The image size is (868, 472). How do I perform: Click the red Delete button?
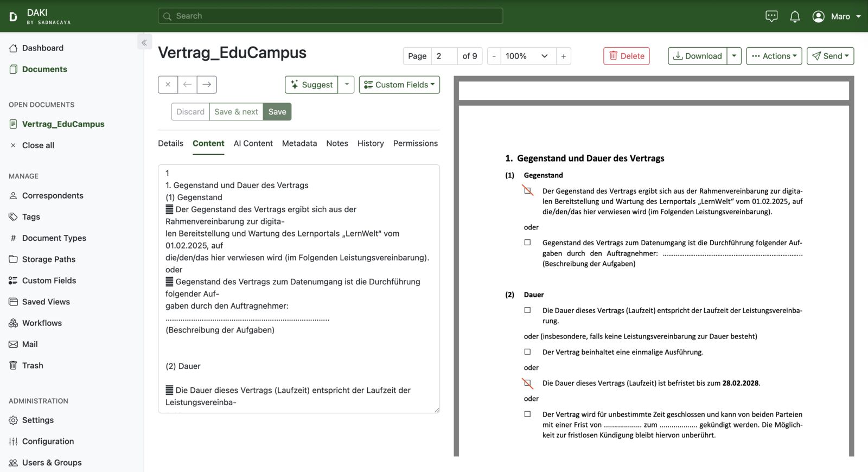point(627,56)
